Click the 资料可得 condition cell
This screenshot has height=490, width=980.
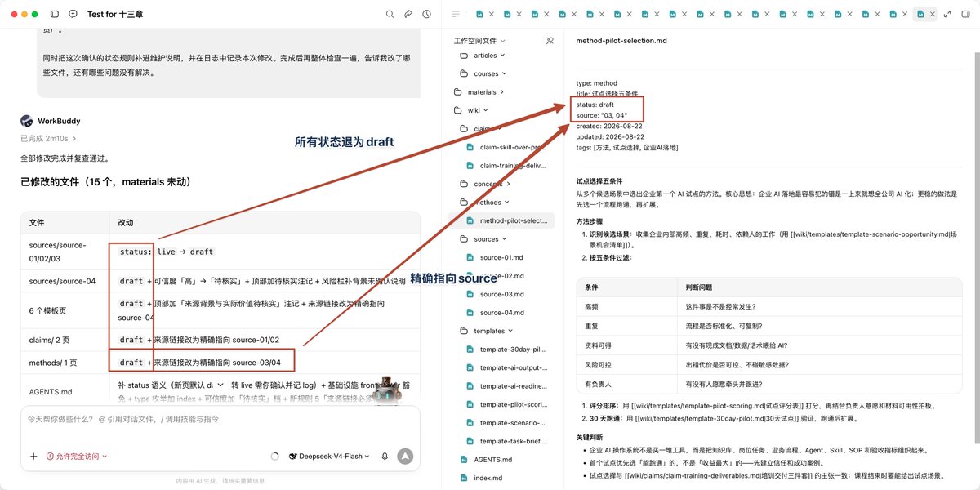pyautogui.click(x=626, y=345)
